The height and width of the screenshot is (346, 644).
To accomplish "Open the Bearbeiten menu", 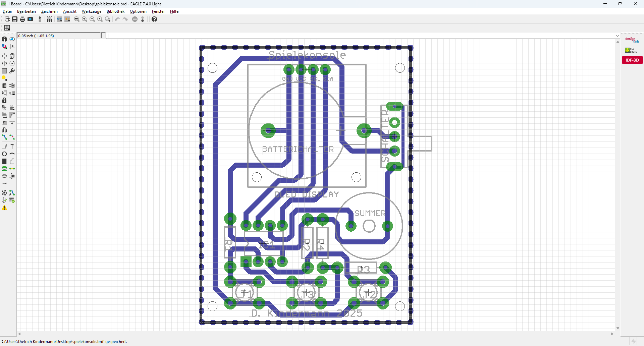I will 26,11.
